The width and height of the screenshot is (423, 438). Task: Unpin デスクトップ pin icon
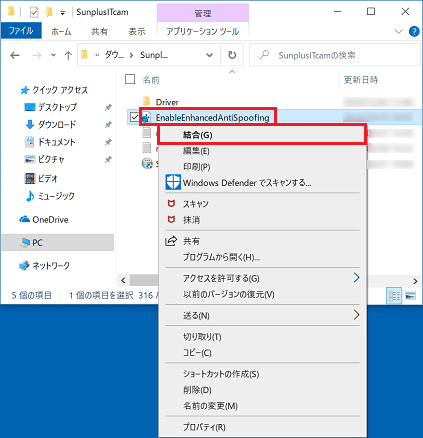pos(108,107)
